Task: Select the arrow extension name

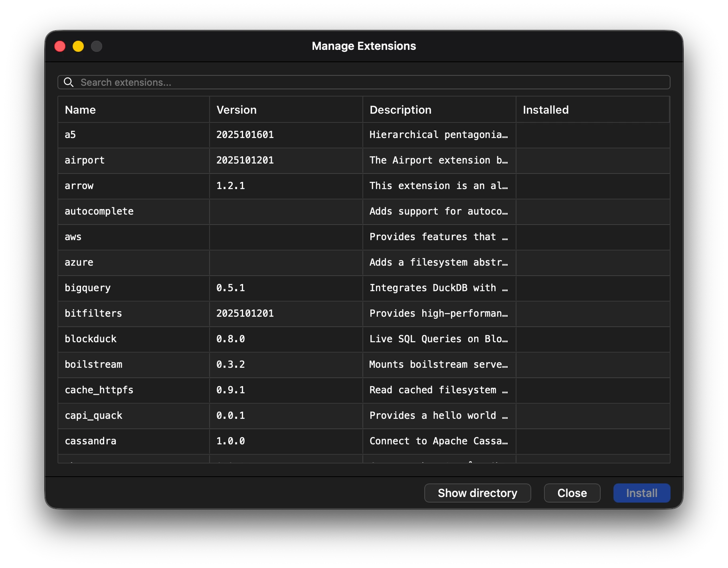Action: 79,186
